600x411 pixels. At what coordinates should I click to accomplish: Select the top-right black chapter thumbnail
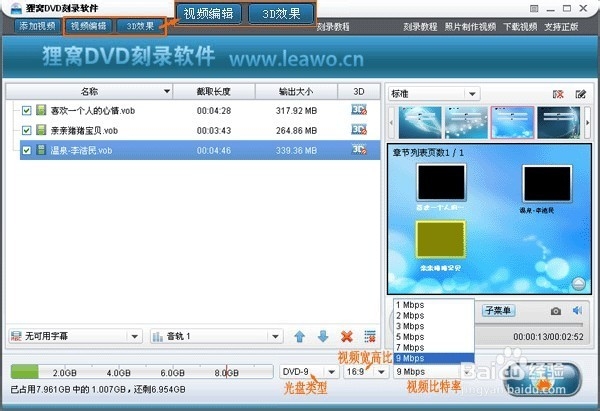(547, 183)
